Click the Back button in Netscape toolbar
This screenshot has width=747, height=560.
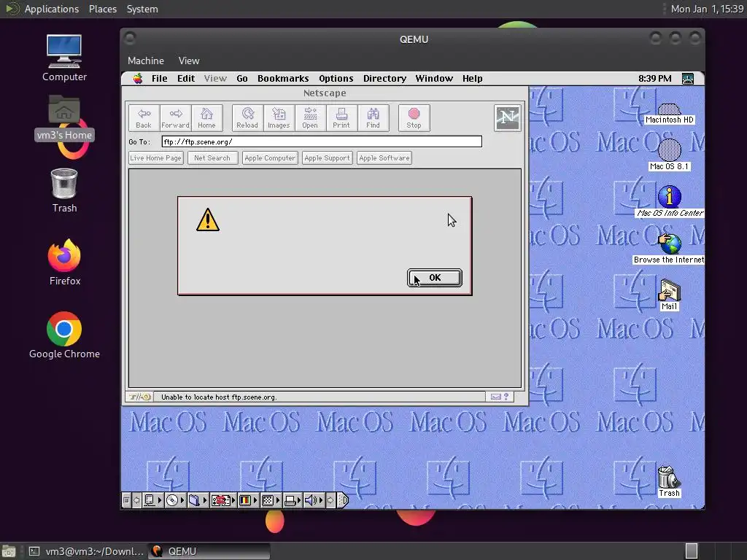click(x=144, y=118)
